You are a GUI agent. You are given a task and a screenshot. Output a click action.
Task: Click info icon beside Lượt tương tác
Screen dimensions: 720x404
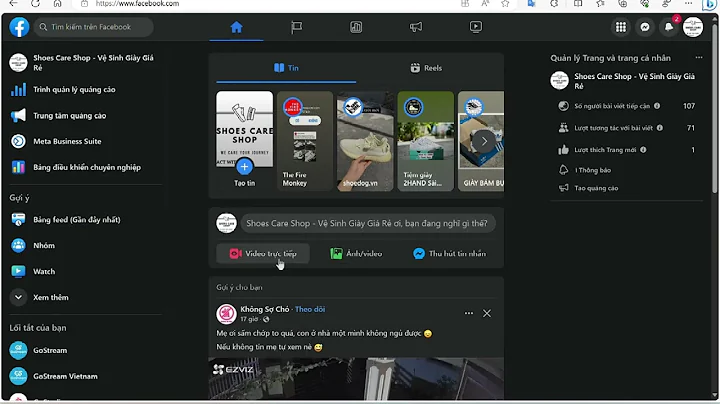click(x=660, y=128)
